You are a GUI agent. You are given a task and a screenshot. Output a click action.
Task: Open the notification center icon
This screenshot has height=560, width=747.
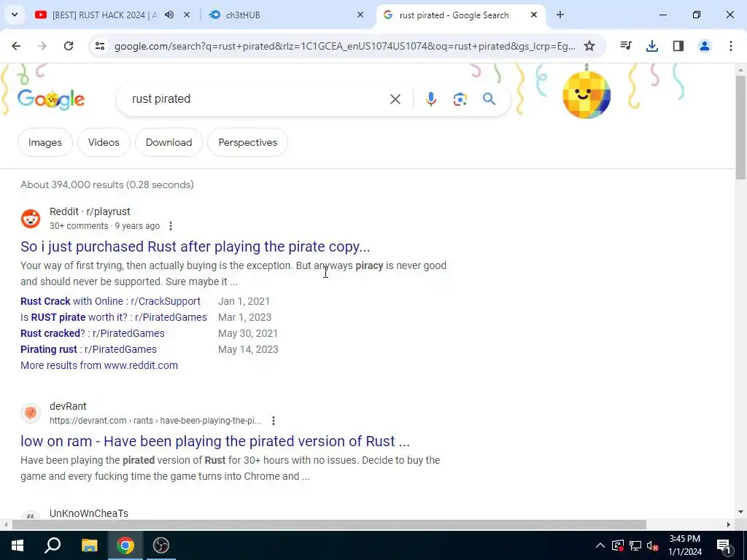tap(724, 545)
